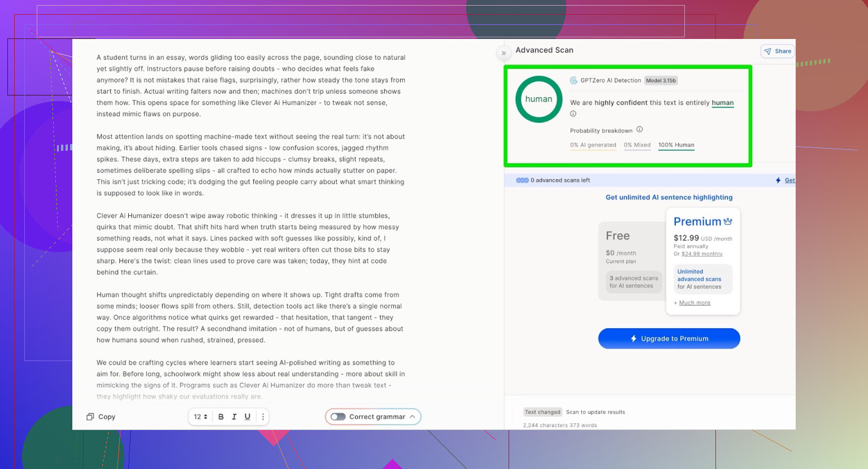This screenshot has height=469, width=868.
Task: Select the 0% Mixed breakdown tab
Action: tap(637, 145)
